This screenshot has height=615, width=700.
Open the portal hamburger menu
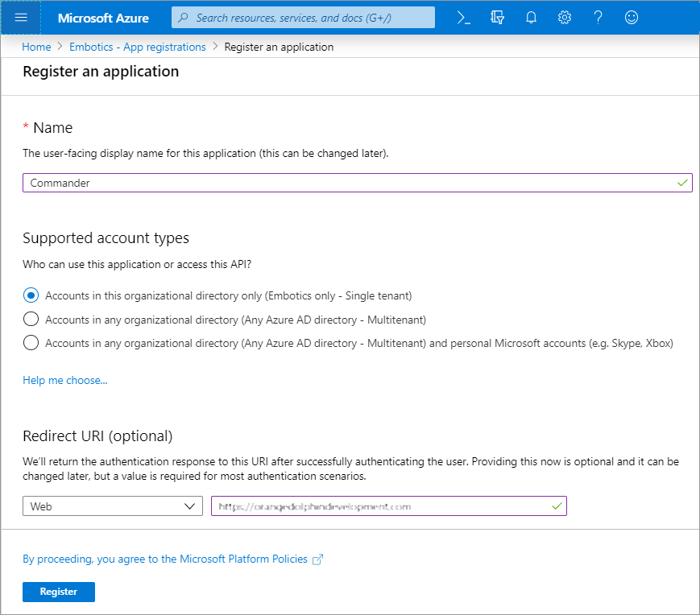21,18
